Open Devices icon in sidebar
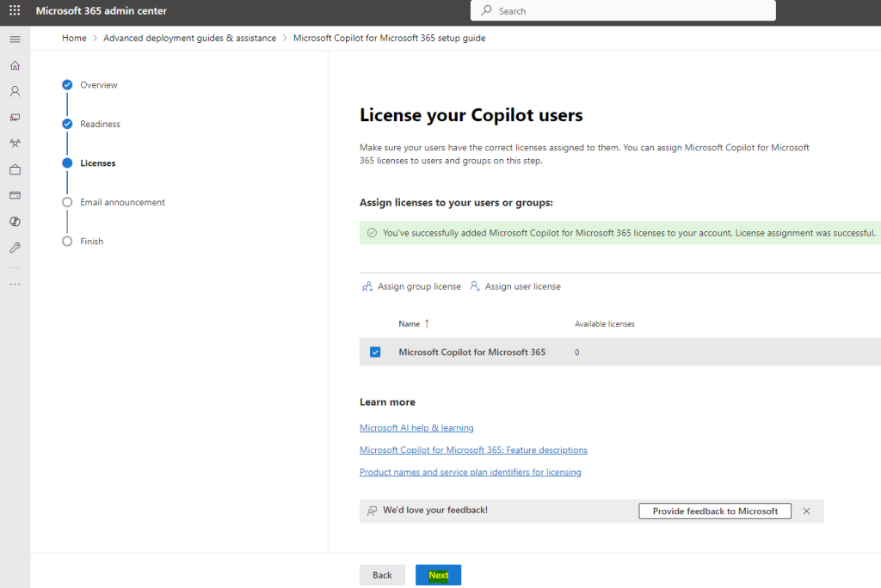 15,118
